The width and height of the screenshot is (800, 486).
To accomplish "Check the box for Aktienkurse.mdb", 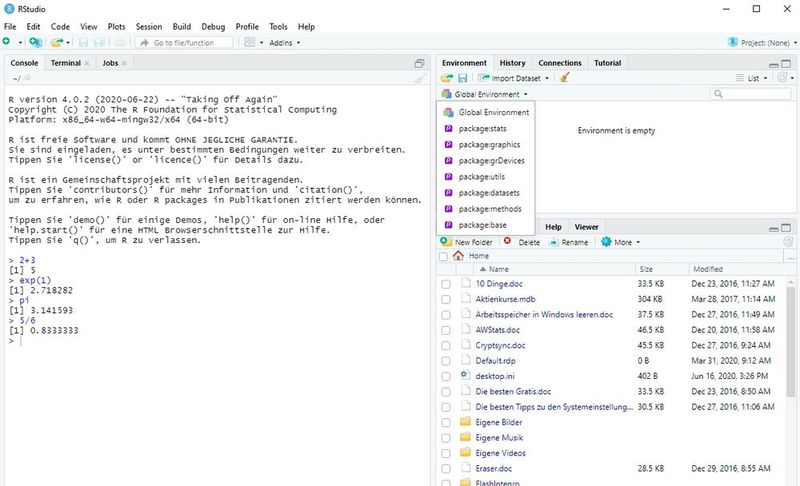I will pyautogui.click(x=446, y=299).
